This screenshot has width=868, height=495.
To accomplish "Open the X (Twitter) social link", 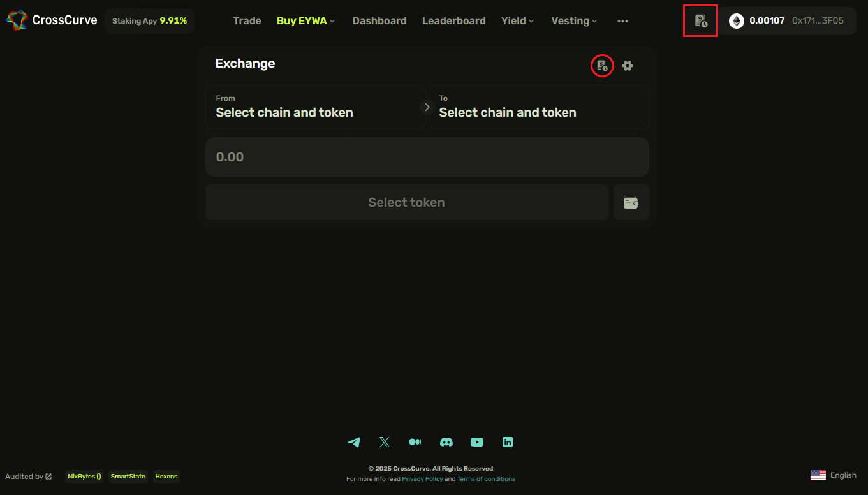I will click(x=384, y=442).
